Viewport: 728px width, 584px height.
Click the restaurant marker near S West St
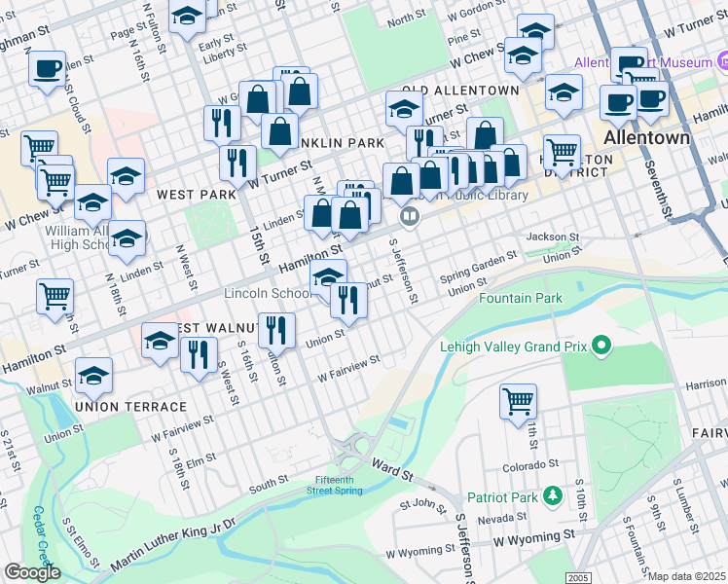pos(199,355)
